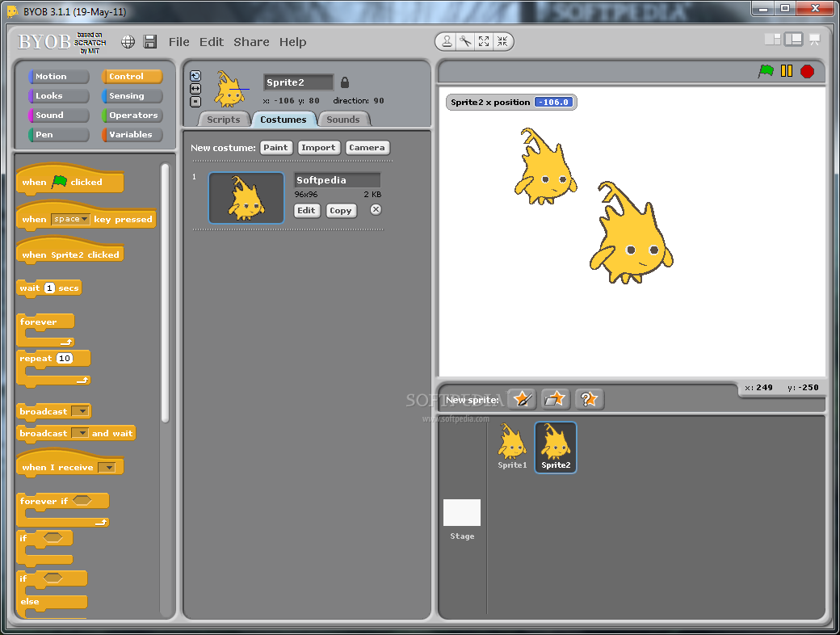This screenshot has height=635, width=840.
Task: Enter presentation mode
Action: tap(814, 40)
